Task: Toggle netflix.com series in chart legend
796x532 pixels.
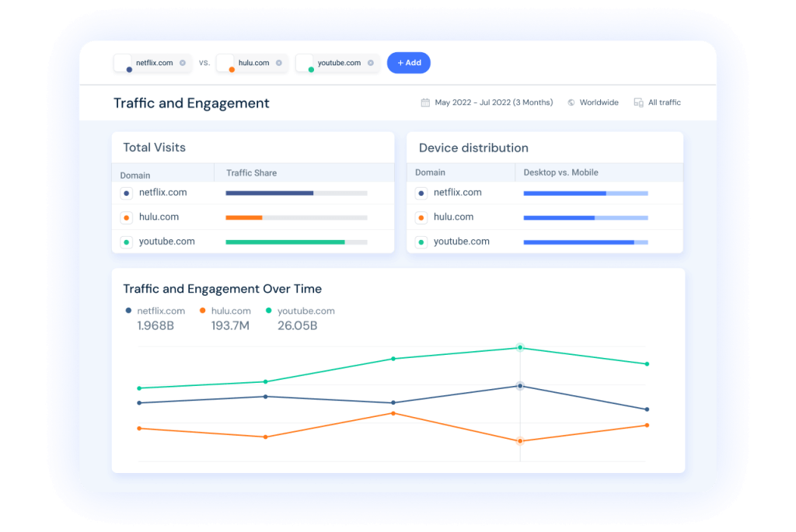Action: [x=155, y=311]
